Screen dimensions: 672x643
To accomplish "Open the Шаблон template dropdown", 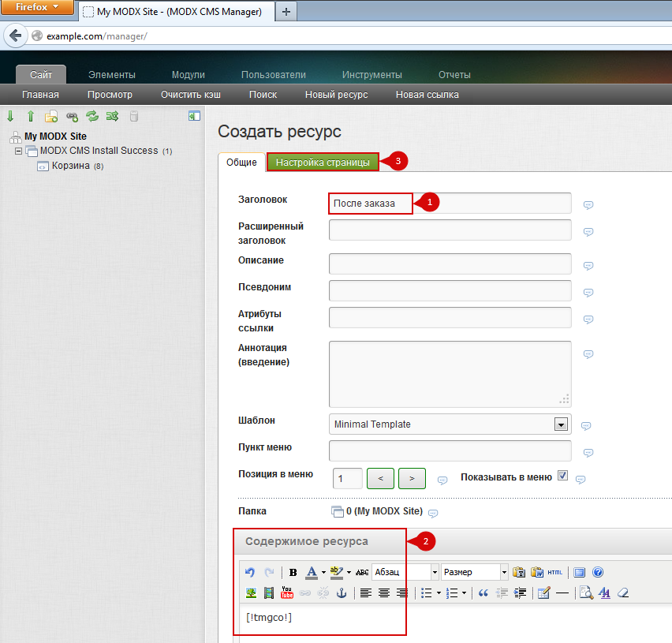I will 561,424.
